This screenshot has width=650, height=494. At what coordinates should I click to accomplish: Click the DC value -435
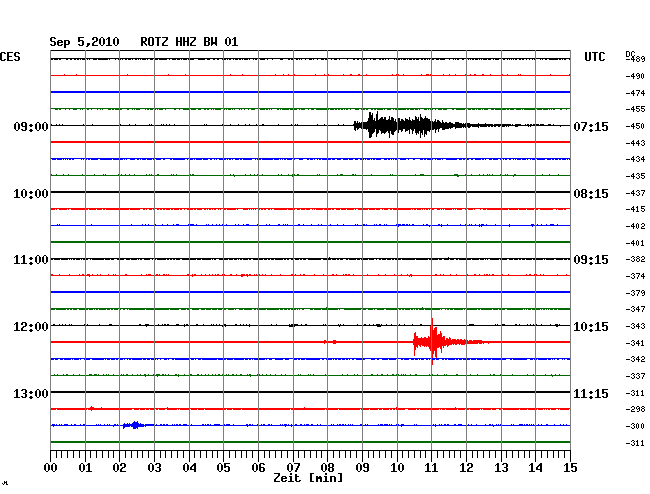(x=635, y=177)
